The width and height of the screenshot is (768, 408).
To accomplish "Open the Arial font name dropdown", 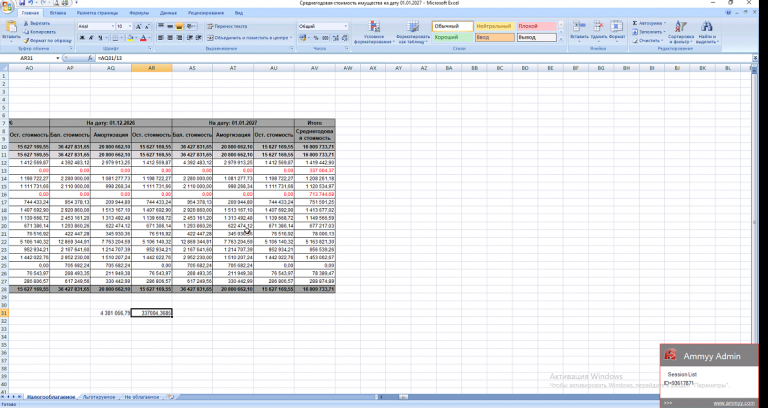I will (112, 26).
